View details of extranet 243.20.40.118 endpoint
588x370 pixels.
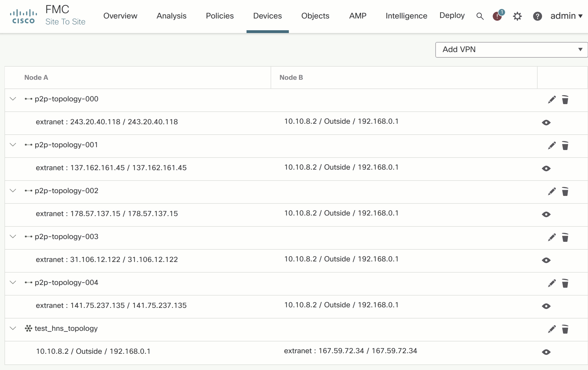click(547, 123)
